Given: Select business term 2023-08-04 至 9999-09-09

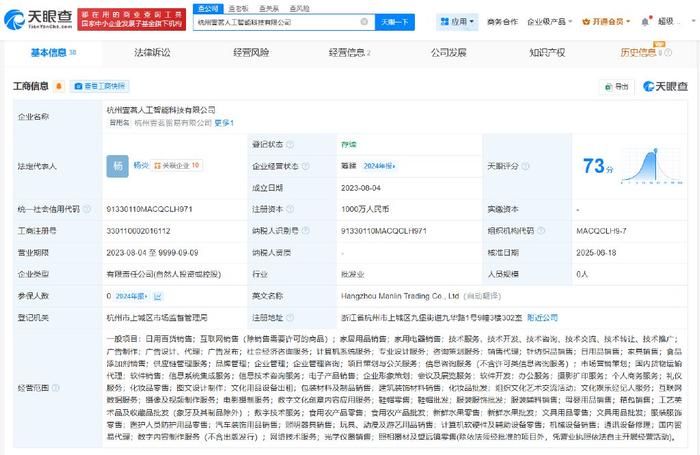Looking at the screenshot, I should point(152,253).
